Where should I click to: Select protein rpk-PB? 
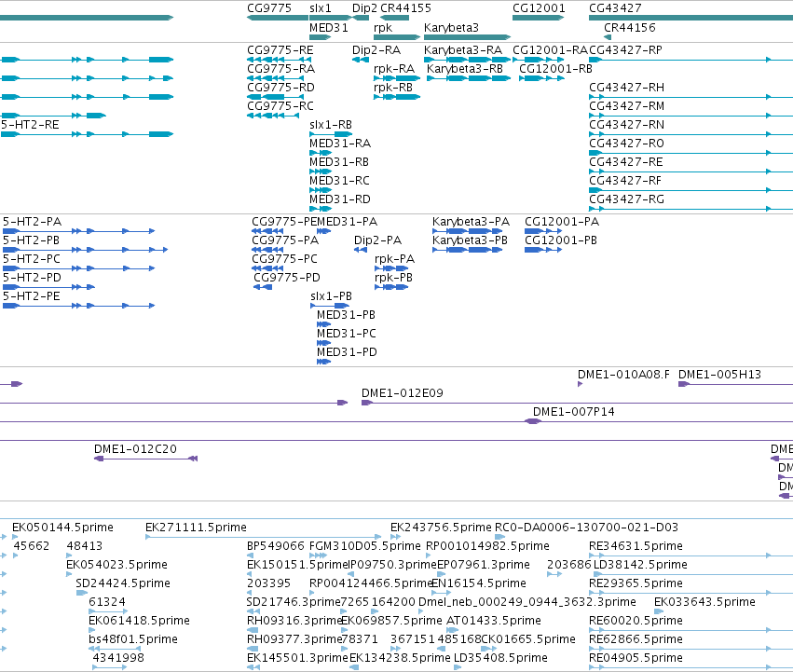pyautogui.click(x=393, y=278)
